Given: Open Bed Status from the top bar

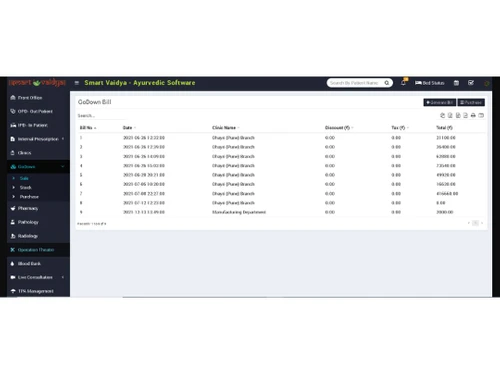Looking at the screenshot, I should (430, 83).
